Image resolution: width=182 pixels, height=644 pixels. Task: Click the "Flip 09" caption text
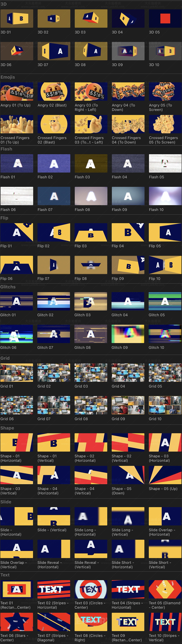click(117, 279)
